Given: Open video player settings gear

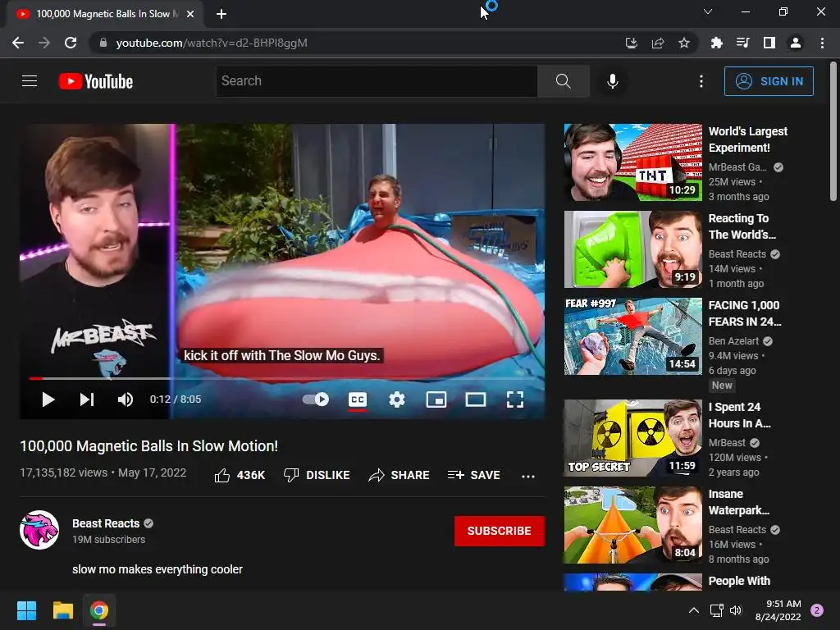Looking at the screenshot, I should pos(397,399).
